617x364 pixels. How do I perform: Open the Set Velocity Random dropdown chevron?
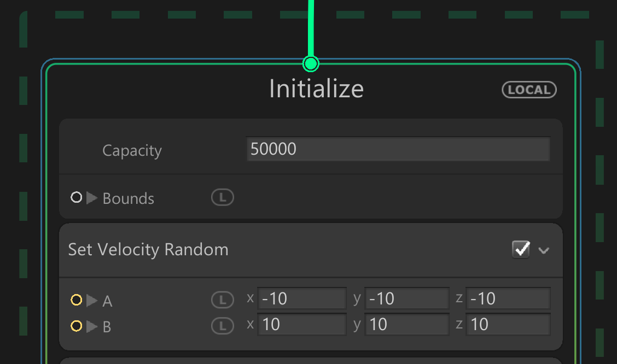[543, 250]
